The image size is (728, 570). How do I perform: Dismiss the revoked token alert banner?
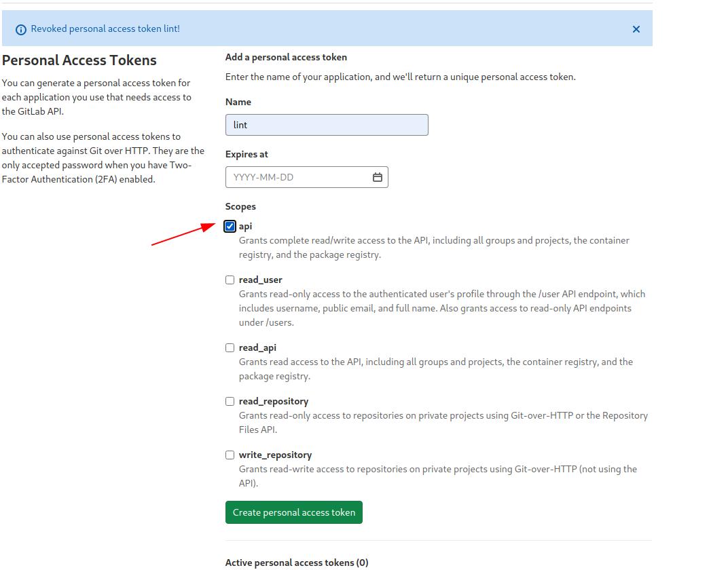point(636,29)
